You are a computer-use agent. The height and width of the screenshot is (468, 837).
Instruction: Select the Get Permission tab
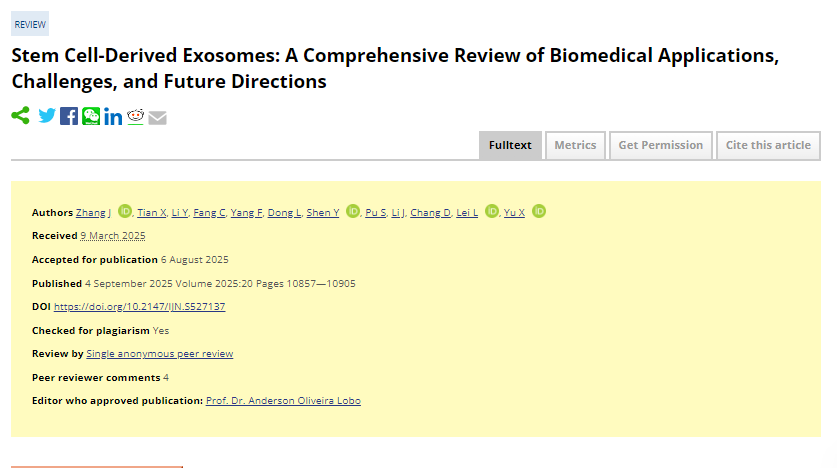[660, 145]
